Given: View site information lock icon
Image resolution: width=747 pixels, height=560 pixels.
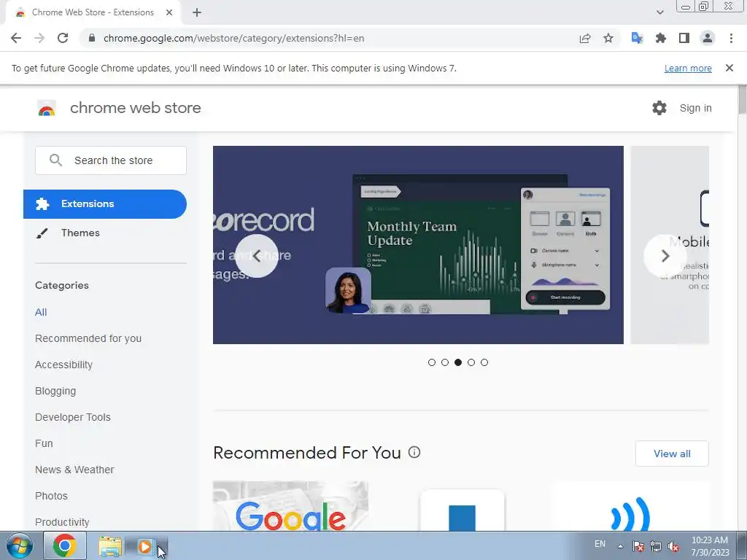Looking at the screenshot, I should pyautogui.click(x=92, y=38).
